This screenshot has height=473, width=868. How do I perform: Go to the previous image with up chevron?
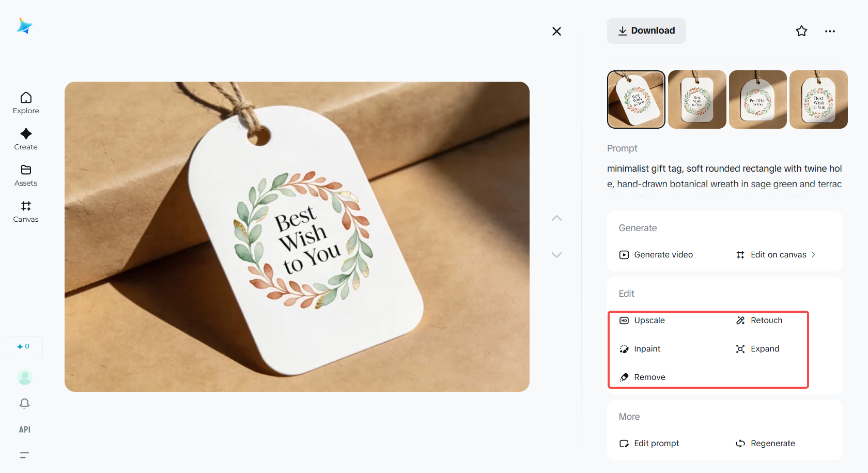[x=556, y=218]
